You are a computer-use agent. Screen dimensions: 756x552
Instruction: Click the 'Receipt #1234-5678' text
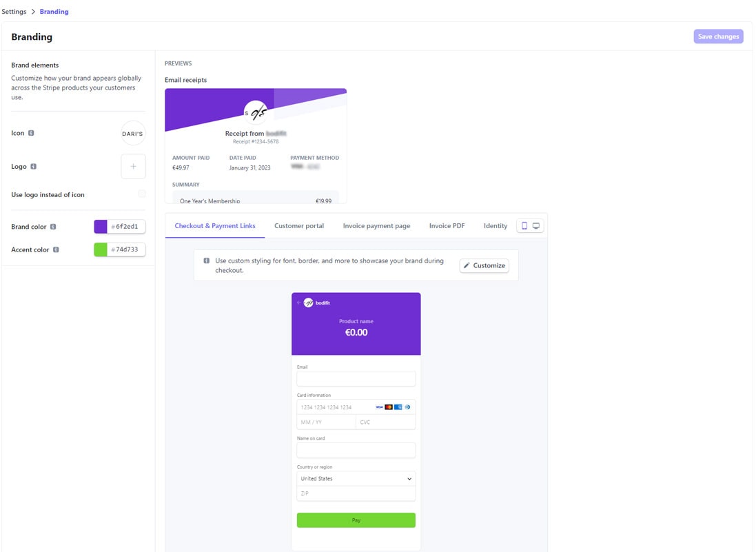(x=256, y=142)
